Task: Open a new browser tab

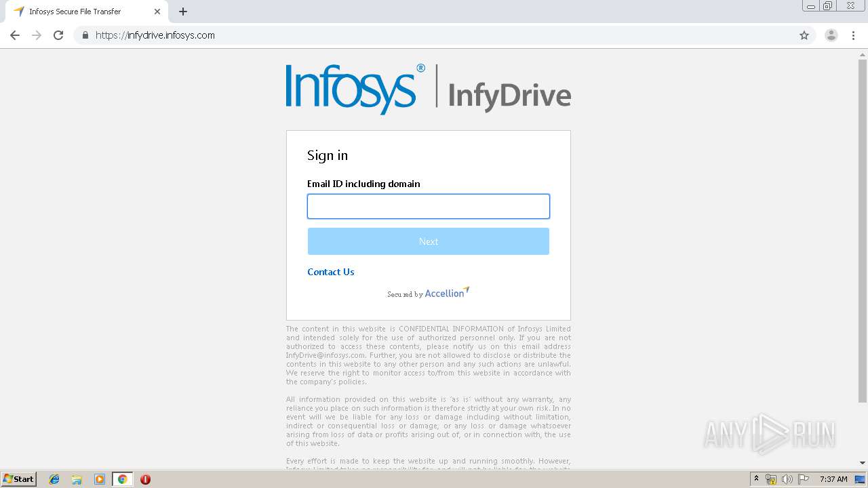Action: pos(183,12)
